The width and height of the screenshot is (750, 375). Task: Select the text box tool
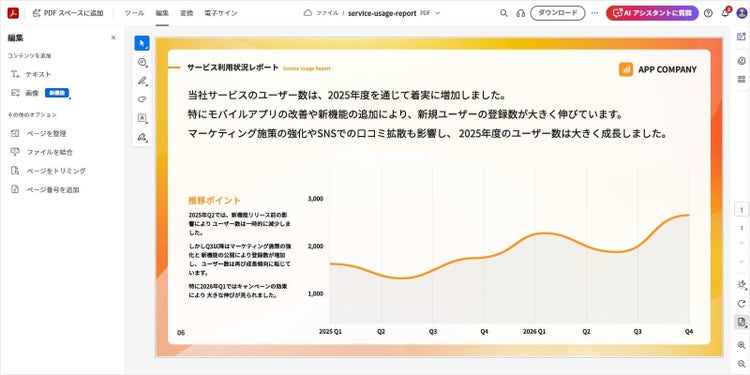142,118
